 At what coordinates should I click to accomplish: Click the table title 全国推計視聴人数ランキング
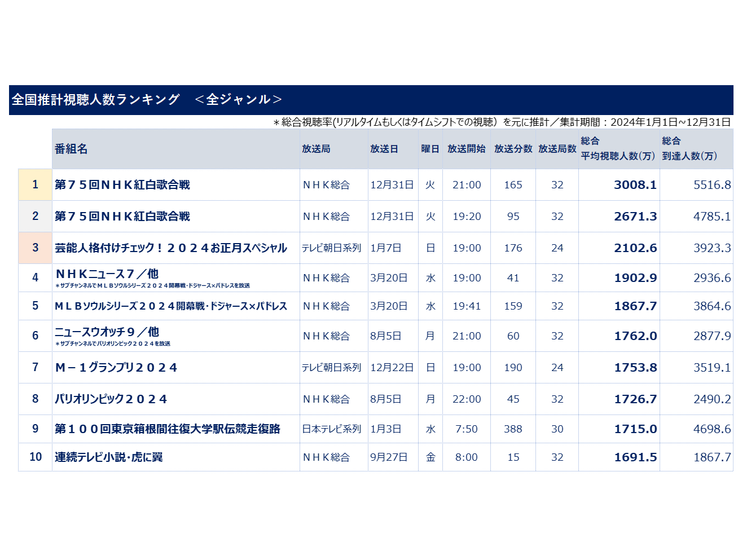pyautogui.click(x=96, y=100)
